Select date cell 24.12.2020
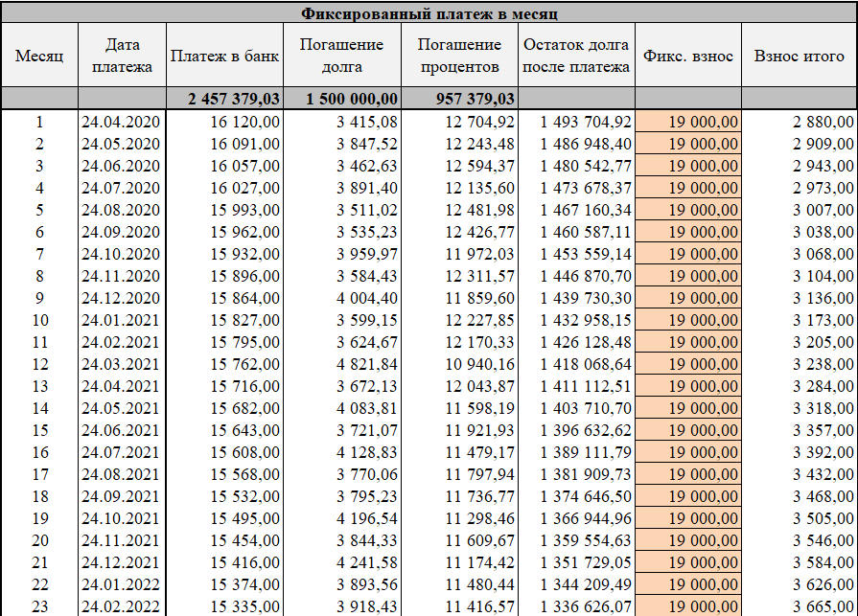This screenshot has width=858, height=616. [x=122, y=298]
